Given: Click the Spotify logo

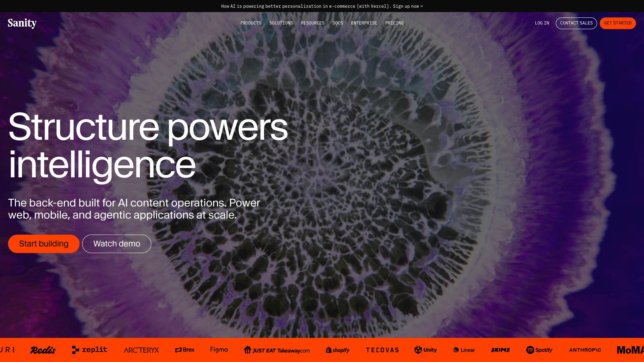Looking at the screenshot, I should (x=539, y=350).
